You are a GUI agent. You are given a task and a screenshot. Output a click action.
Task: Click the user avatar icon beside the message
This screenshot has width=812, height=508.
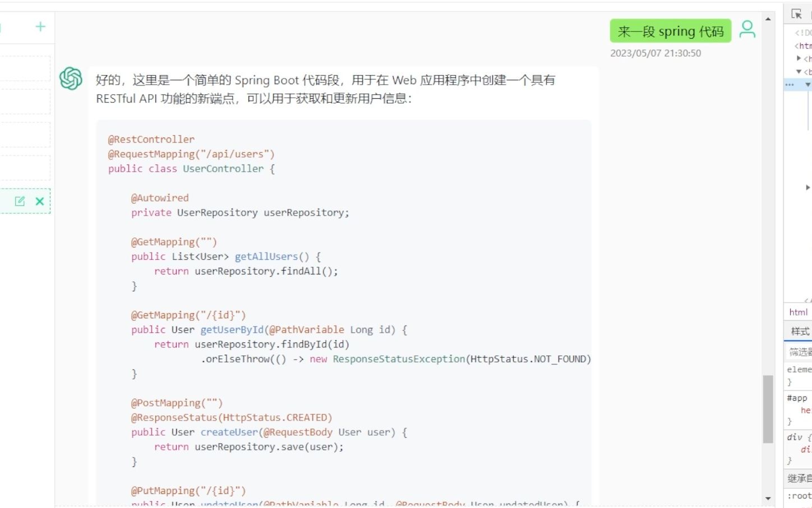tap(747, 29)
